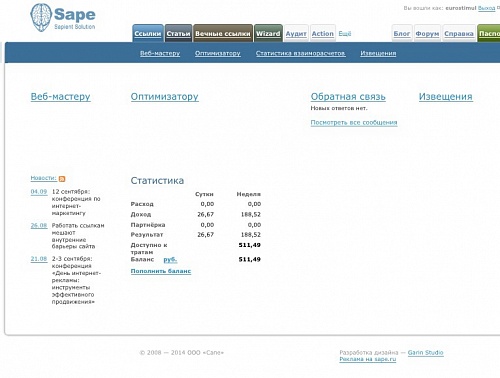This screenshot has width=500, height=378.
Task: Click the Sape brain logo
Action: click(x=41, y=17)
